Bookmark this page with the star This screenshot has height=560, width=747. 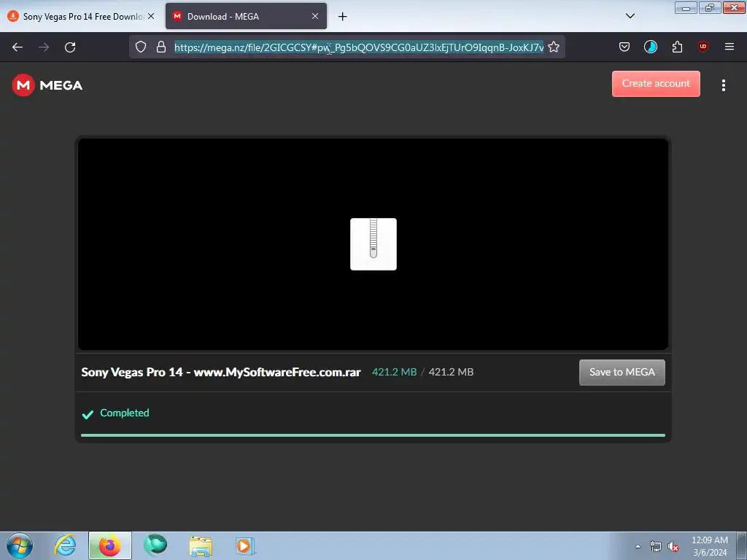(x=554, y=47)
